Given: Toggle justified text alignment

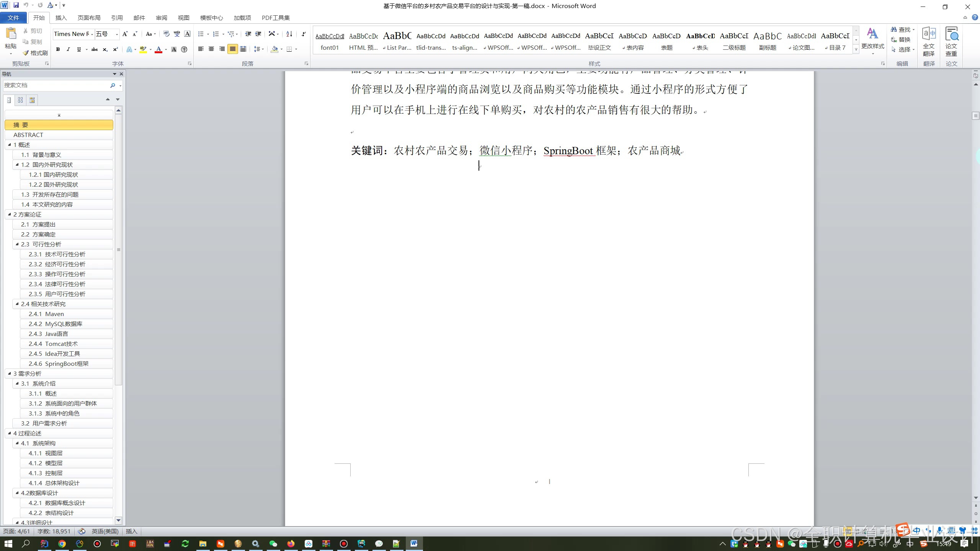Looking at the screenshot, I should pos(232,49).
